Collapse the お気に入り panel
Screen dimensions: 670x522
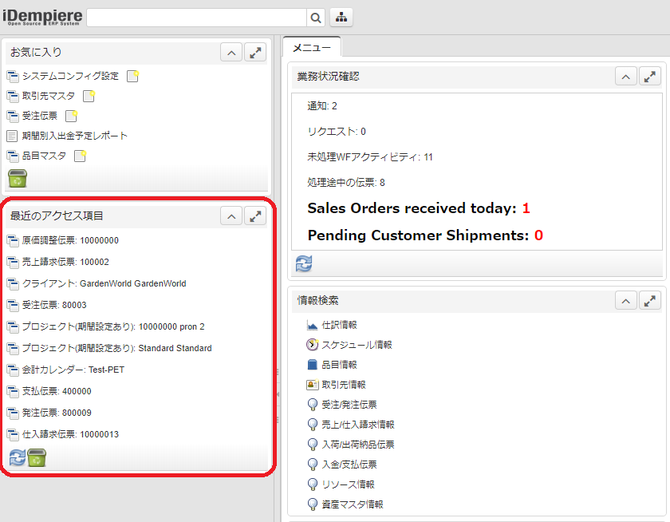tap(232, 53)
